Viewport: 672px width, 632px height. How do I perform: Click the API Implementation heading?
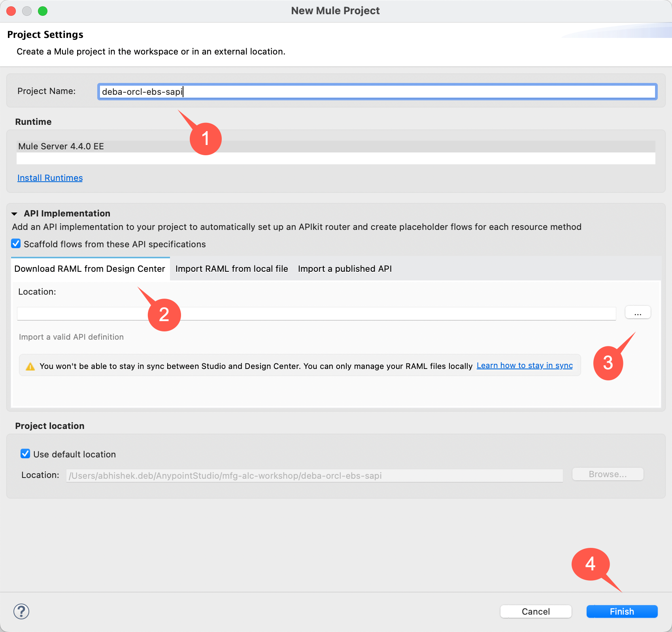67,214
